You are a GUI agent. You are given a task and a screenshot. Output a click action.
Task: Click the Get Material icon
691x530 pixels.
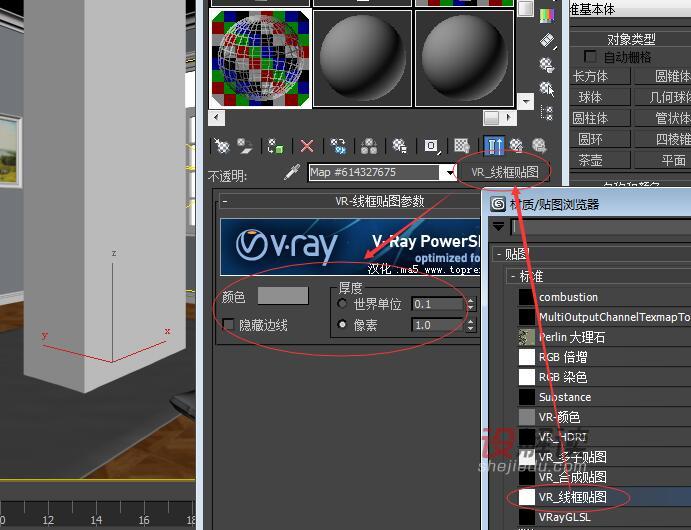point(221,146)
